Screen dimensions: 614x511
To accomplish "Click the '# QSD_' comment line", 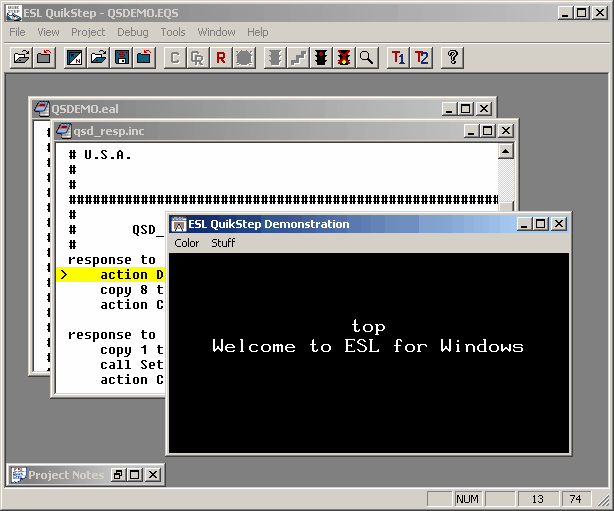I will point(116,230).
